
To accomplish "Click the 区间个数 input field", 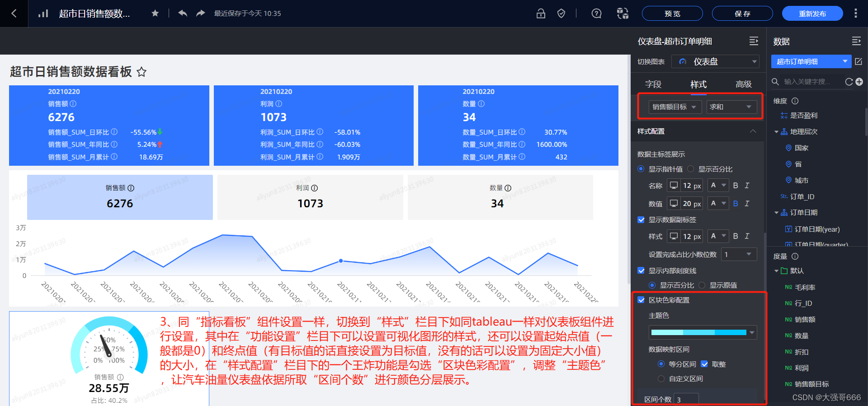I will tap(686, 399).
